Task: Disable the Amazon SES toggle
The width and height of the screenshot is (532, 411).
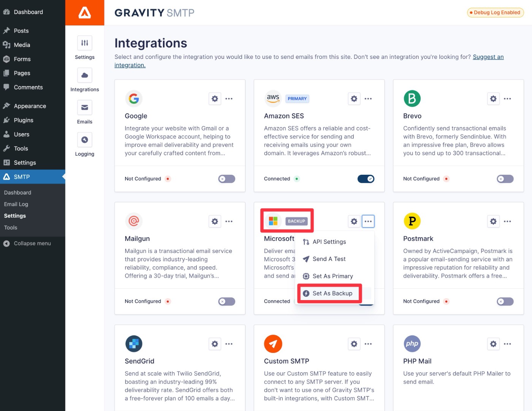Action: (366, 179)
